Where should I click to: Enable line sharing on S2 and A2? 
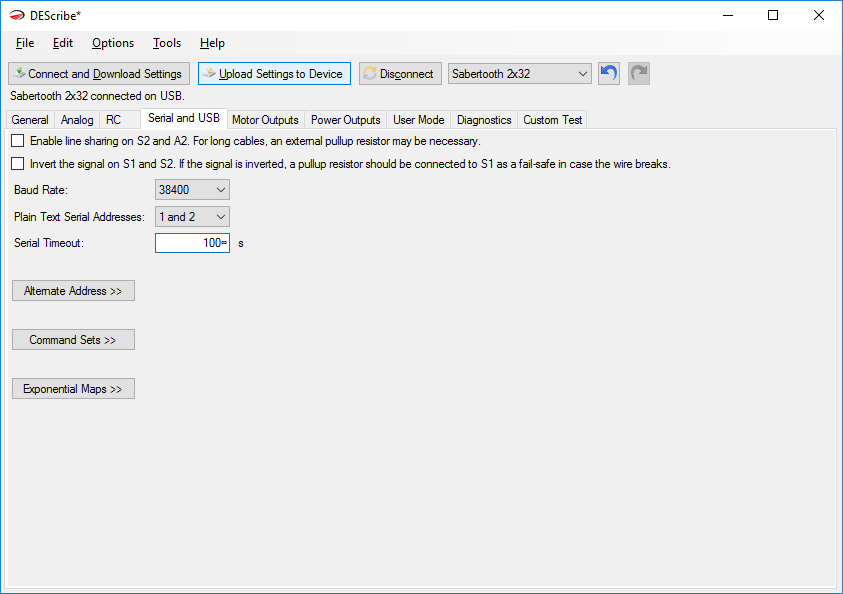click(x=18, y=141)
